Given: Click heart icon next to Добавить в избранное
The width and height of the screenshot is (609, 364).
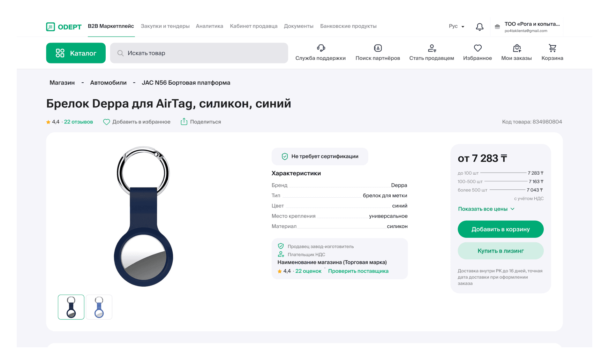Looking at the screenshot, I should click(x=106, y=122).
